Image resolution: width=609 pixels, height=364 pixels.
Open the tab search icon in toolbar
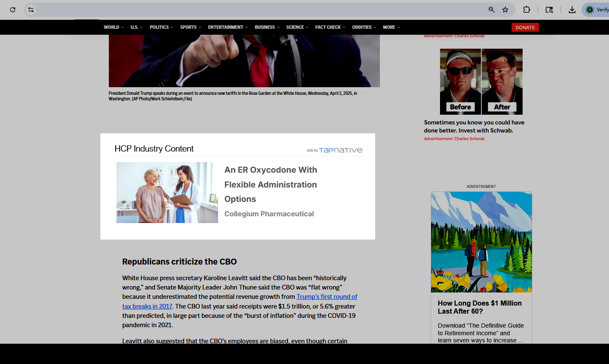click(549, 10)
